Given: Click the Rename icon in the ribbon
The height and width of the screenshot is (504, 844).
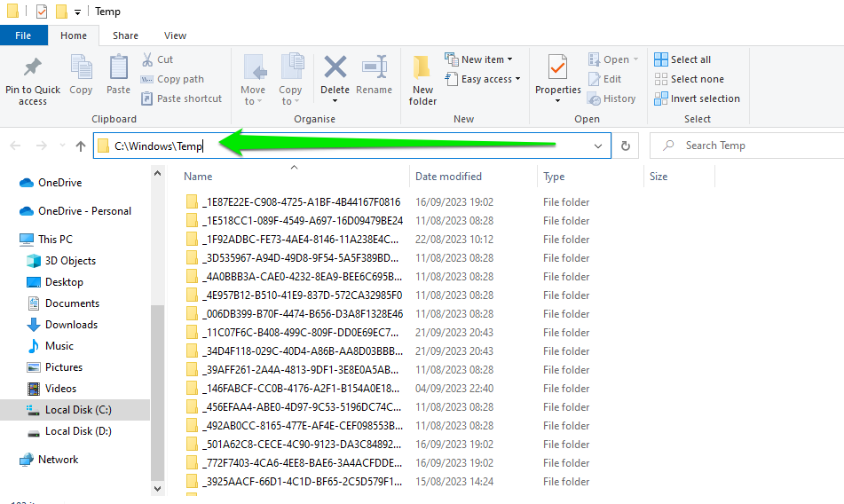Looking at the screenshot, I should (x=374, y=69).
